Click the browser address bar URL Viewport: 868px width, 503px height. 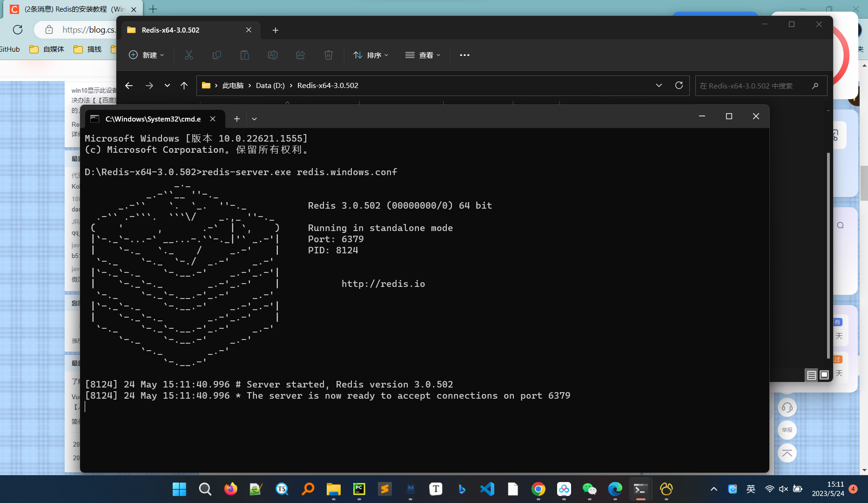click(x=88, y=30)
